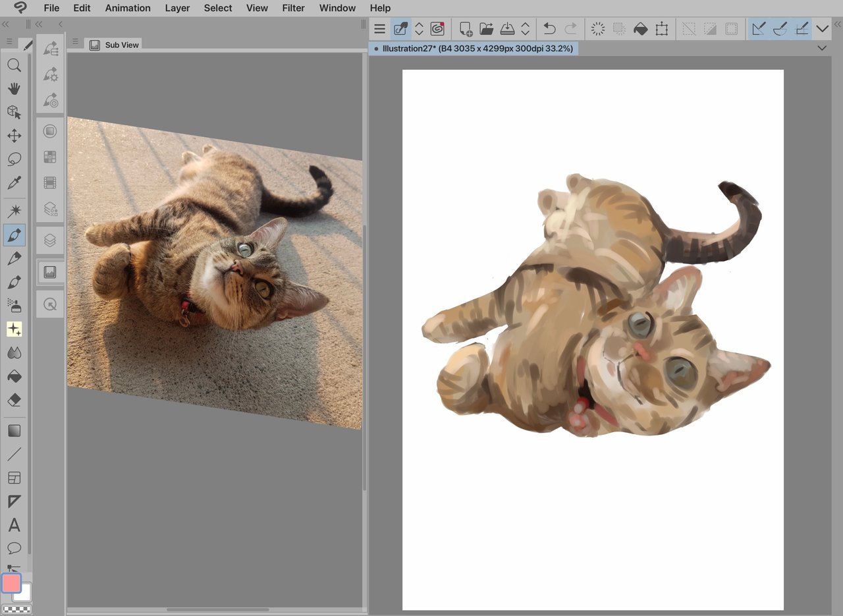Viewport: 843px width, 616px height.
Task: Open Sub View palette hamburger menu
Action: [75, 41]
